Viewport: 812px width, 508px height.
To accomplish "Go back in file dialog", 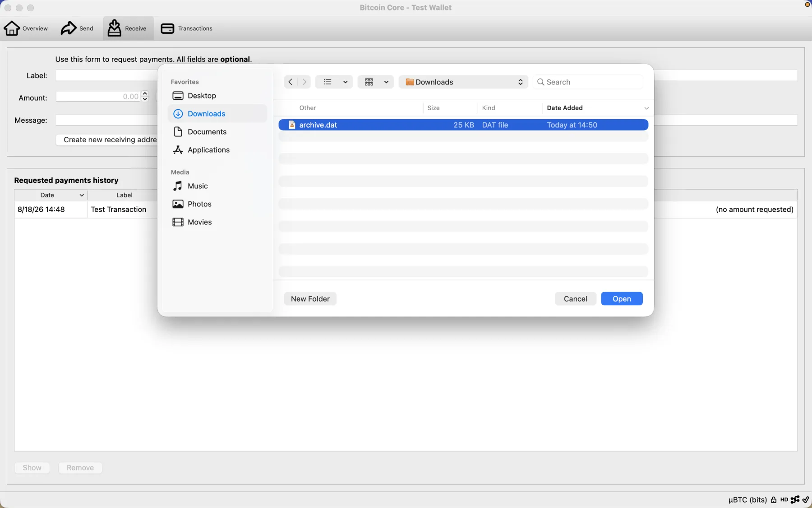I will tap(291, 82).
